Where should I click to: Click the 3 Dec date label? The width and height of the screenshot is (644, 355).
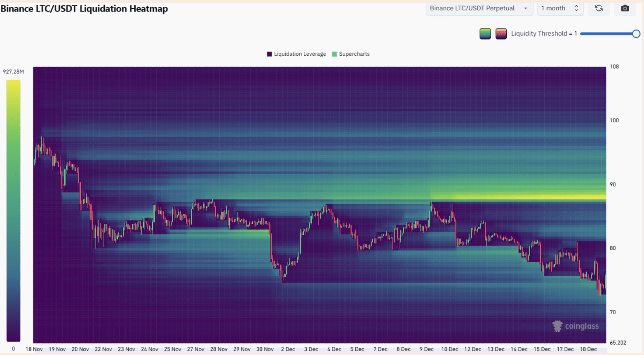311,349
